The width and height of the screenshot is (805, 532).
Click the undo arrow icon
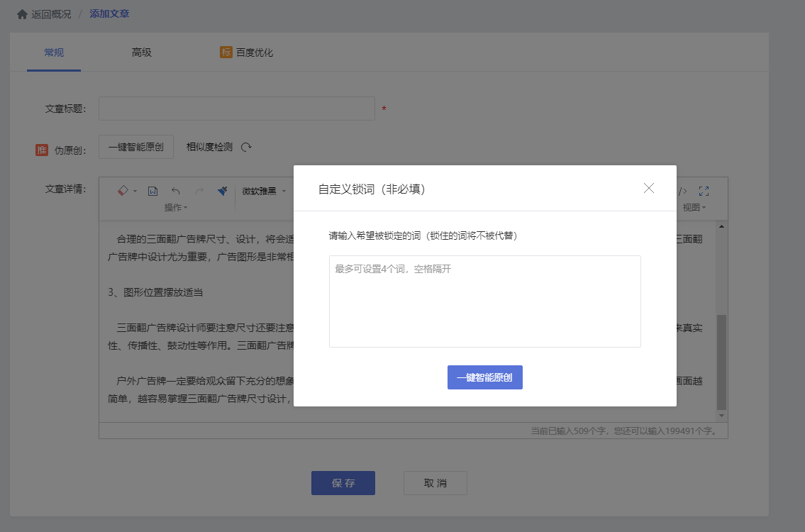click(x=176, y=191)
